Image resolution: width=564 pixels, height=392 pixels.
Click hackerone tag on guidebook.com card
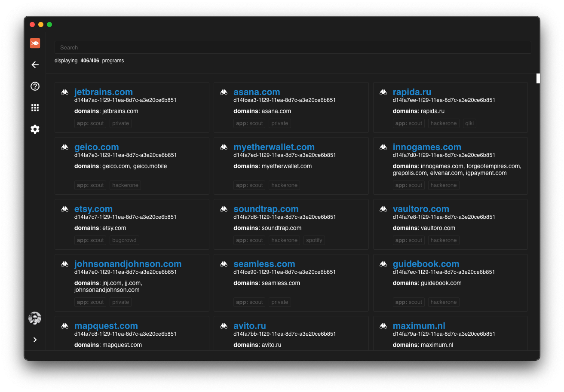click(x=444, y=302)
